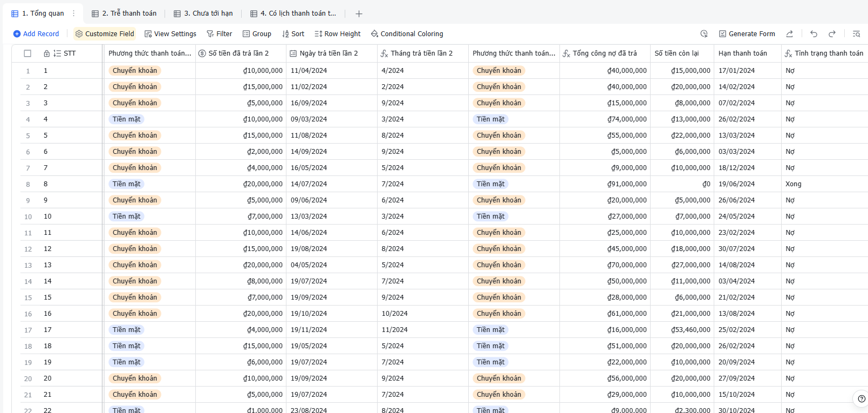Click currency icon of Số tiền đã trả lần 2
This screenshot has width=868, height=413.
202,53
